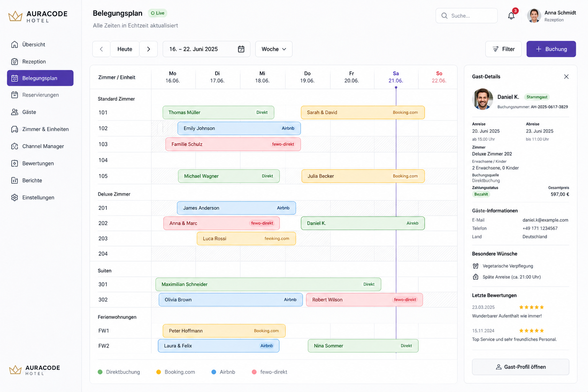Click Daniel K. guest photo

click(483, 99)
